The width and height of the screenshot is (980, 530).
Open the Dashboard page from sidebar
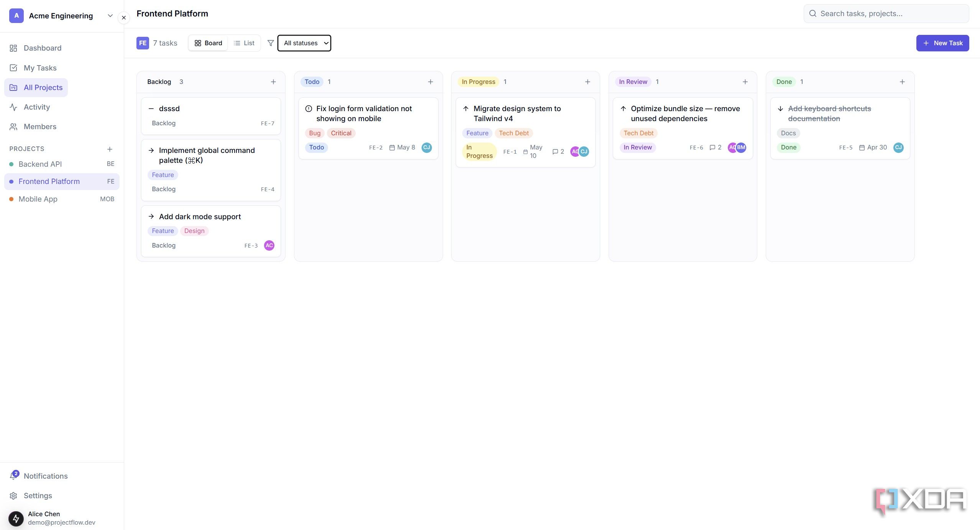tap(35, 48)
